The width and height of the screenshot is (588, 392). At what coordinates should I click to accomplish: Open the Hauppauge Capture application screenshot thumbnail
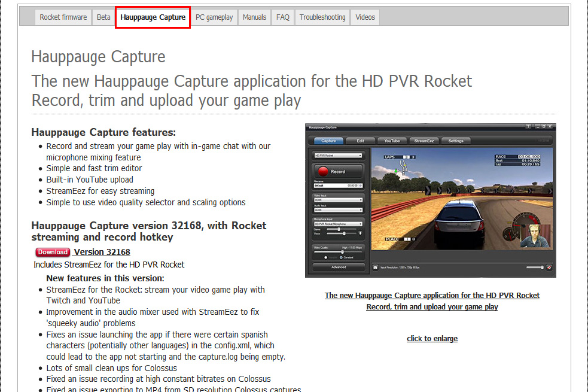coord(431,200)
